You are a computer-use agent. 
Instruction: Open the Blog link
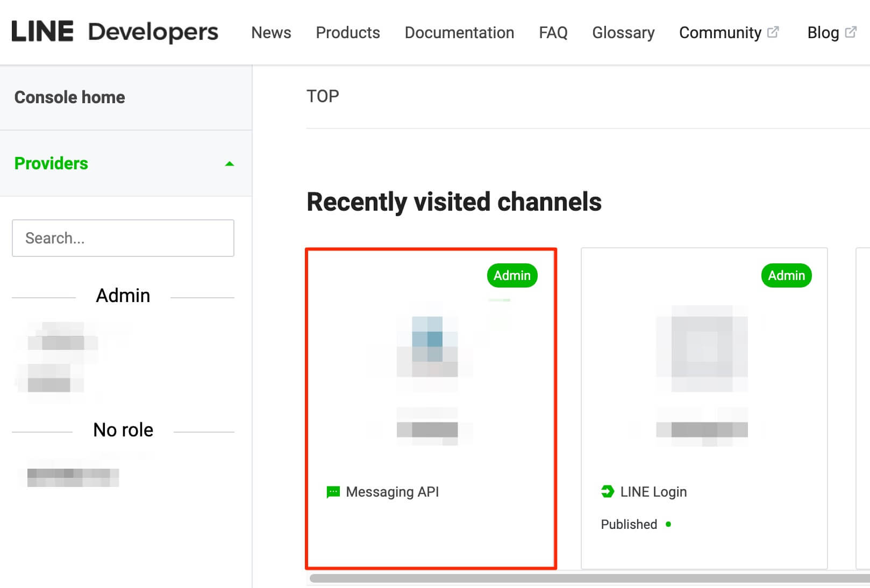pos(832,33)
